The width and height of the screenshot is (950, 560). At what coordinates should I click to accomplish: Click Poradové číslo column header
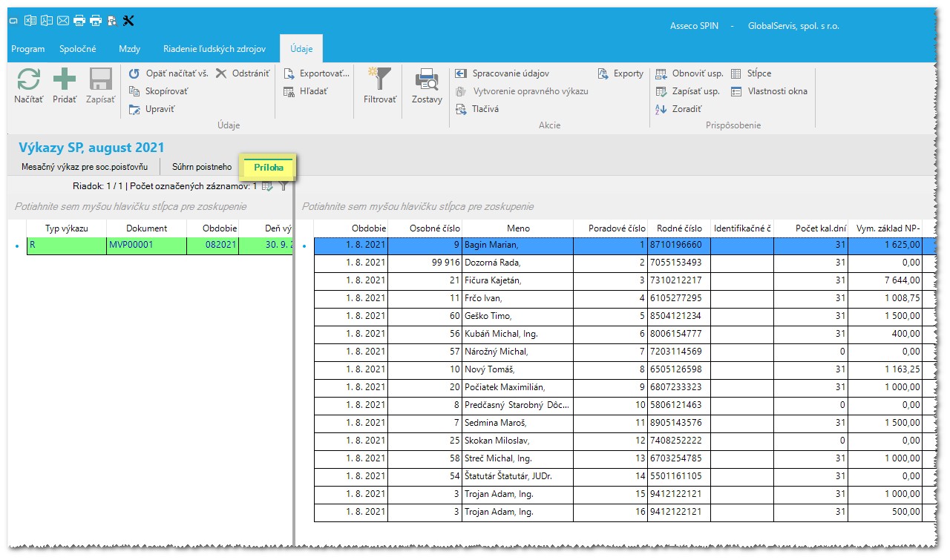[611, 228]
